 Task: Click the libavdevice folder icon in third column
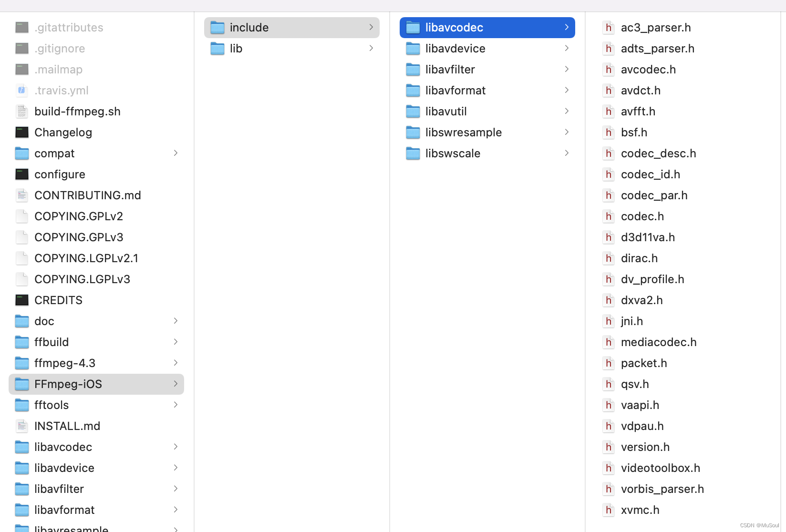413,49
